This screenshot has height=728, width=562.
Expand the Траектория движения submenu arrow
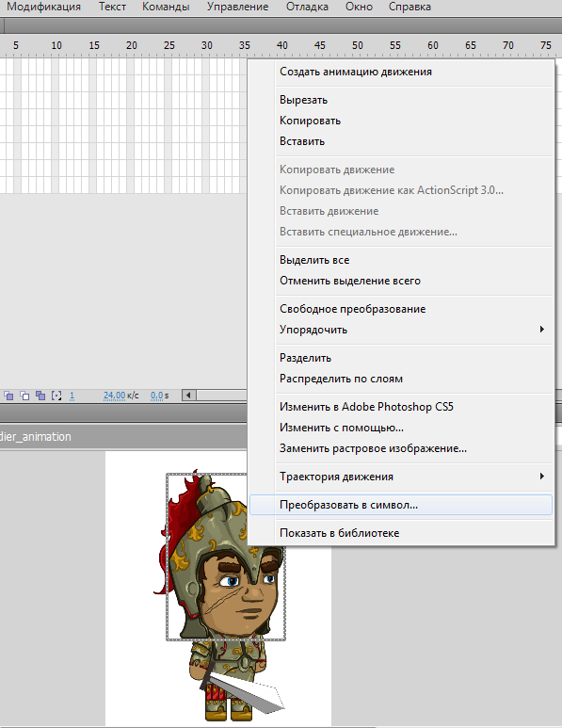[x=541, y=476]
